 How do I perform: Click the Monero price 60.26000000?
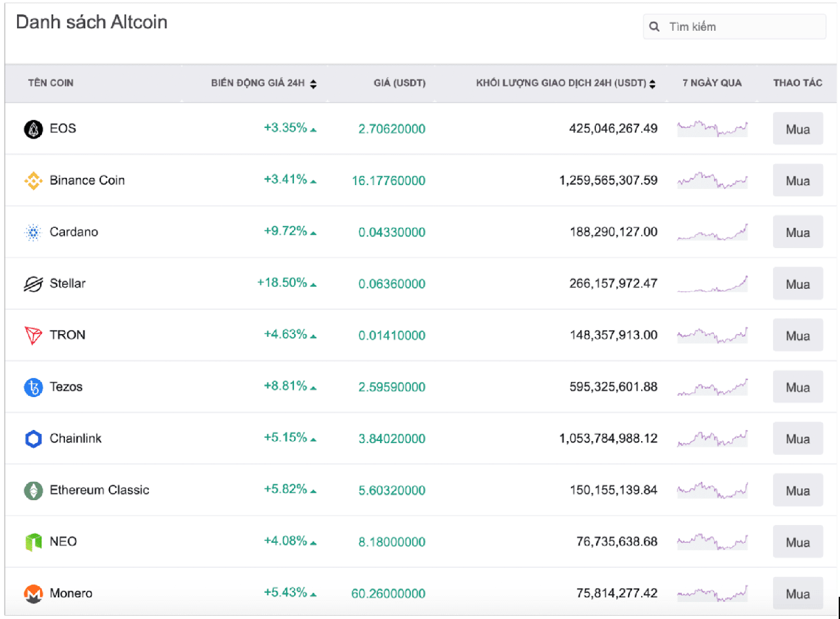point(388,594)
